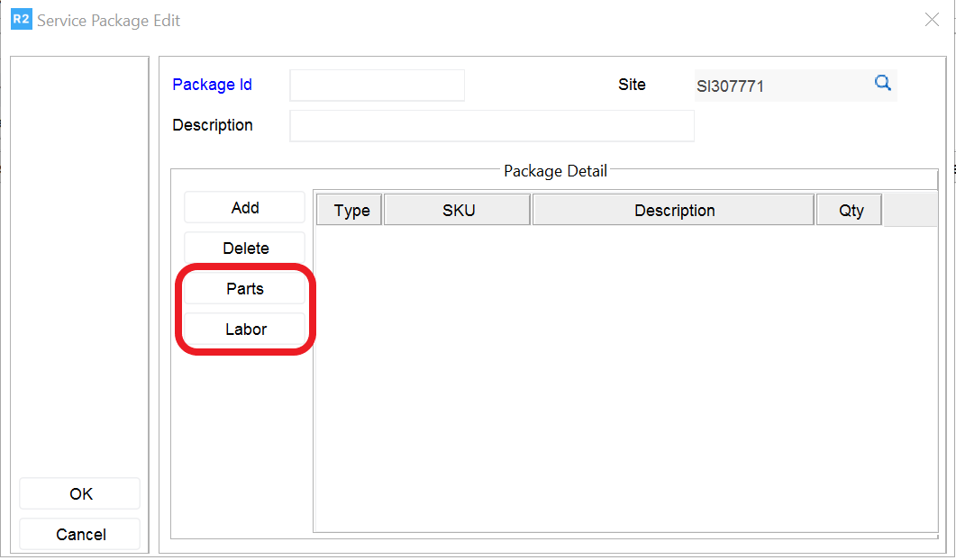Click the R2 application icon in title bar
The image size is (956, 560).
coord(21,19)
